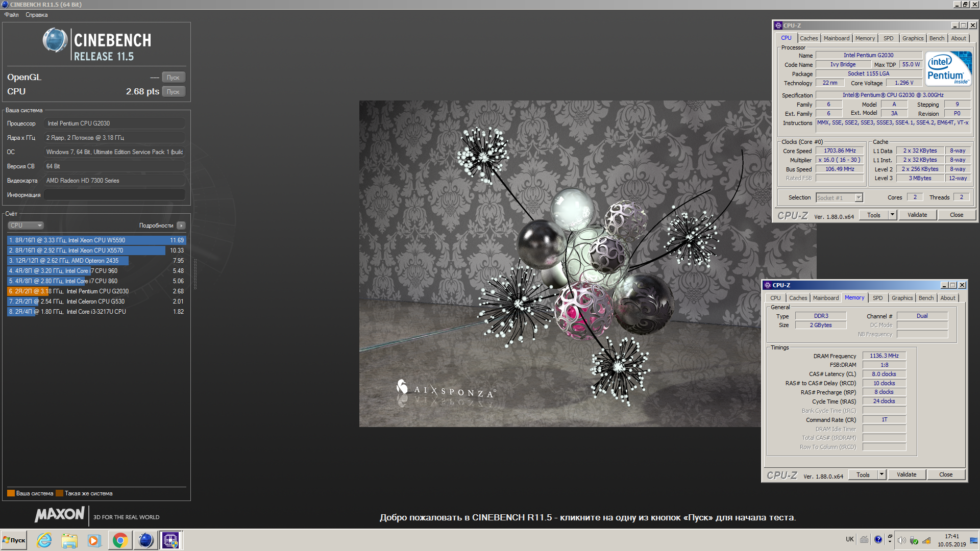Open Tools dropdown arrow in CPU-Z processor window
This screenshot has width=980, height=551.
click(x=893, y=215)
